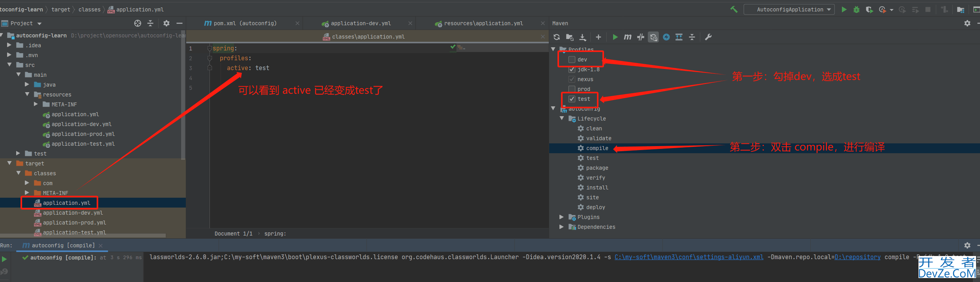Select the install lifecycle goal
980x282 pixels.
point(597,187)
